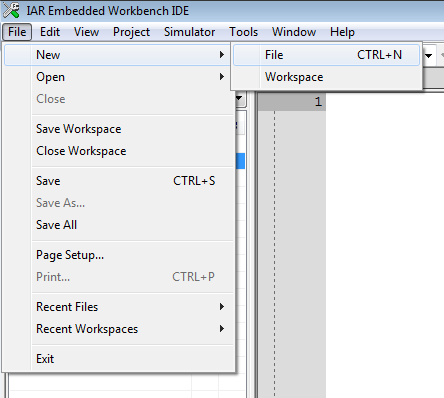
Task: Open the View menu
Action: tap(86, 32)
